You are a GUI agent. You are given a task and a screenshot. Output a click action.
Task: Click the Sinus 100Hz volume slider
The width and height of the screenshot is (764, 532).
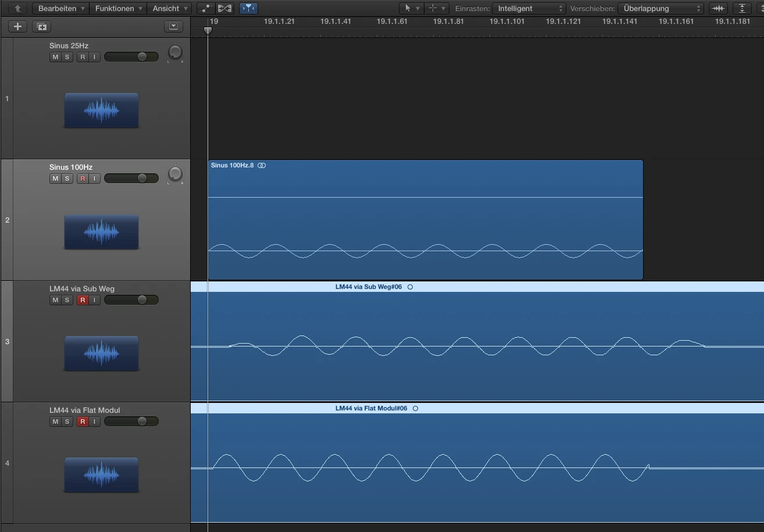point(131,178)
